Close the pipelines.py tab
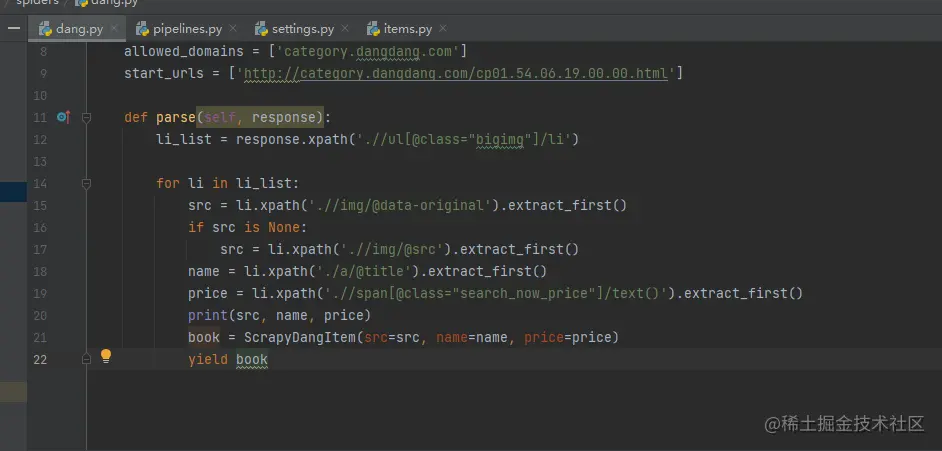Viewport: 942px width, 451px height. (233, 28)
